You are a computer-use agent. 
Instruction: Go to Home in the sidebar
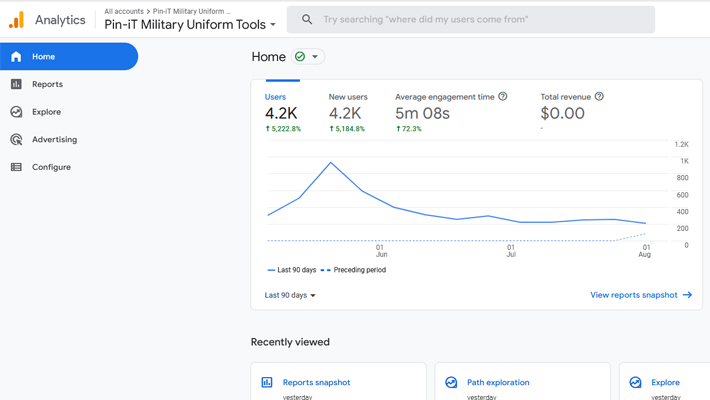coord(69,57)
